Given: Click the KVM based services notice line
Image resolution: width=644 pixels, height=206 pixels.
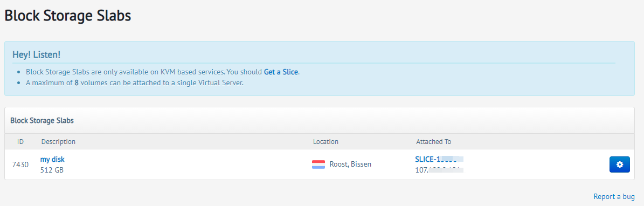Looking at the screenshot, I should click(163, 72).
